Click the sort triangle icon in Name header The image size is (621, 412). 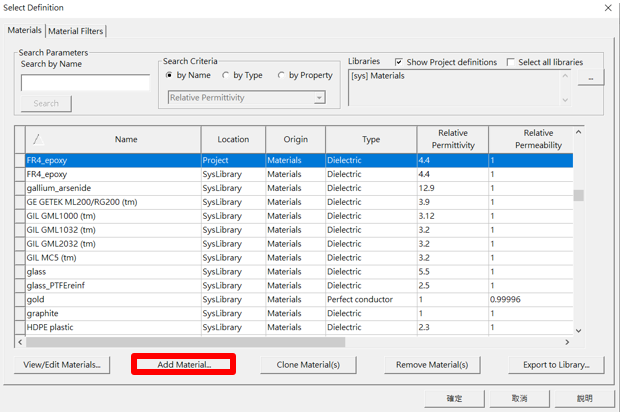click(x=38, y=139)
